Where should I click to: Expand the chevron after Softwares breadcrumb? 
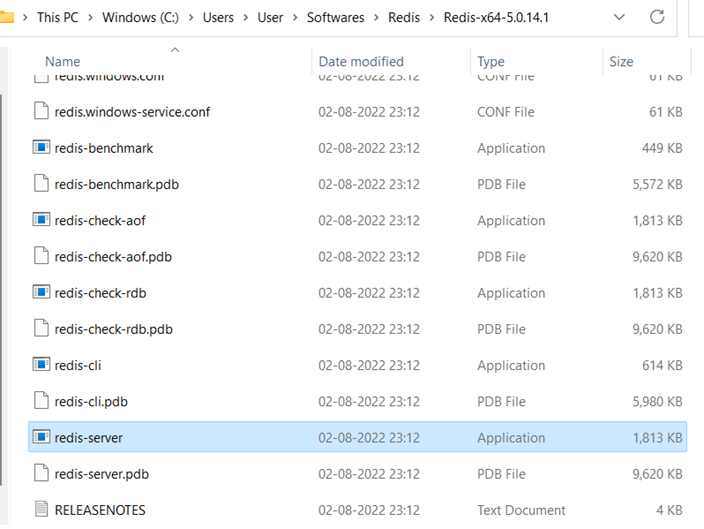tap(376, 18)
